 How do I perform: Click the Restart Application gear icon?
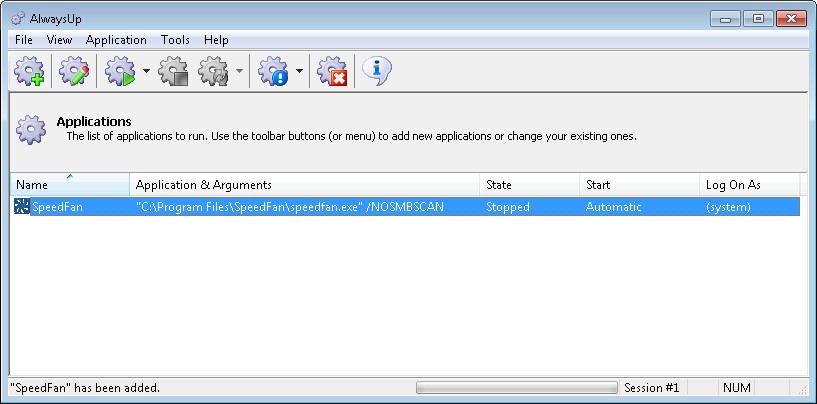pyautogui.click(x=213, y=71)
